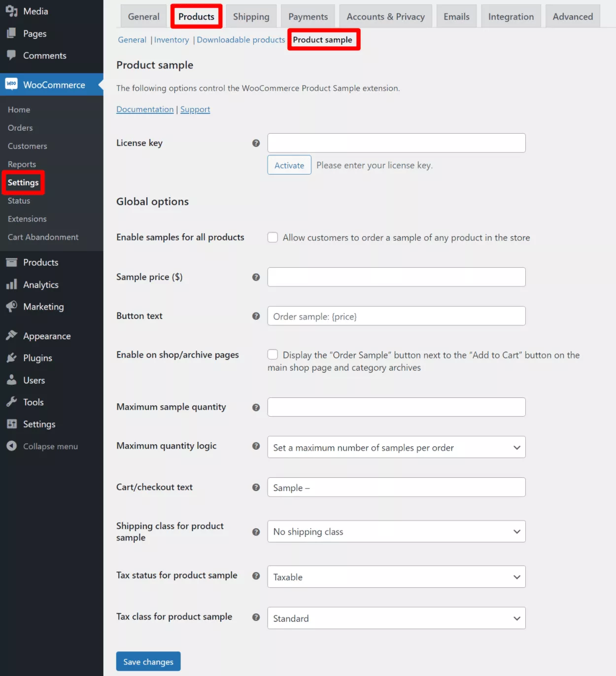
Task: Switch to the Payments tab
Action: (x=308, y=16)
